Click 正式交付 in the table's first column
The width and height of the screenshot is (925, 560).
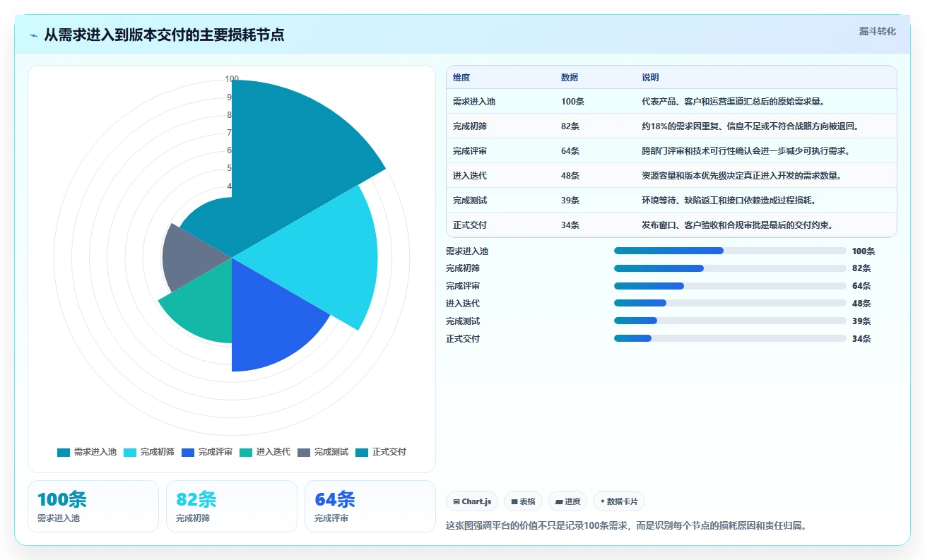tap(470, 225)
